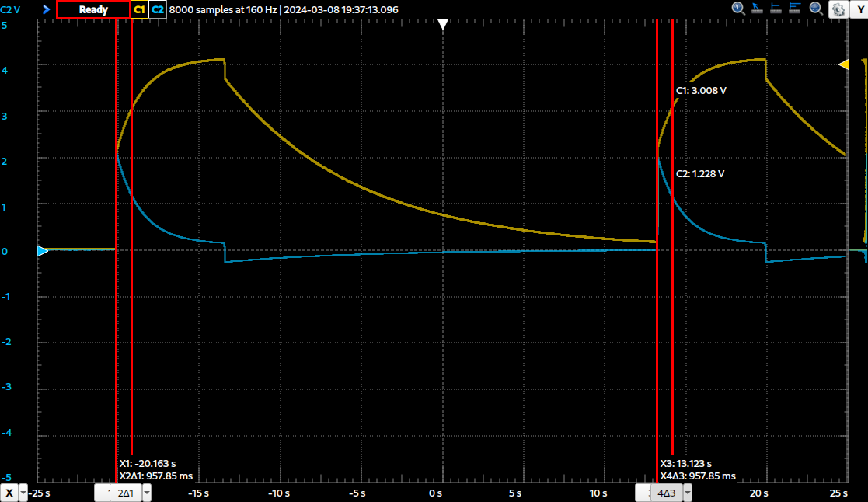Click the white trigger position triangle at top

click(x=442, y=25)
